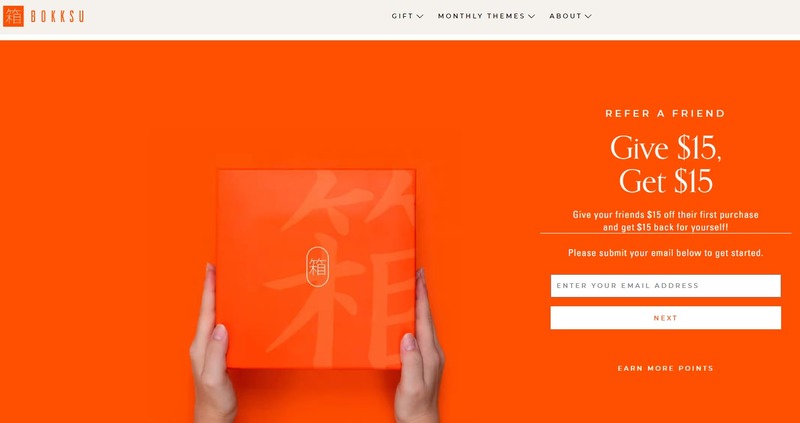Click the friends $15 off description text

pos(665,221)
